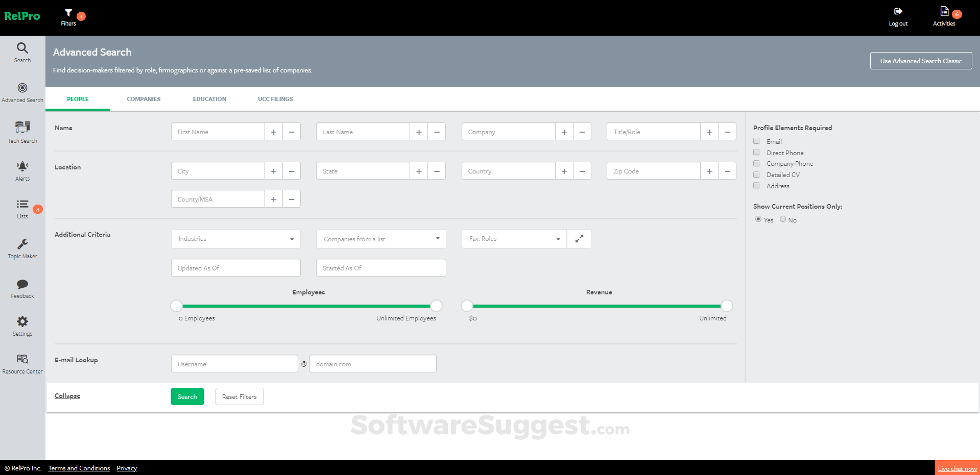Open the Fav. Roles dropdown
Screen dimensions: 980x475
tap(513, 238)
